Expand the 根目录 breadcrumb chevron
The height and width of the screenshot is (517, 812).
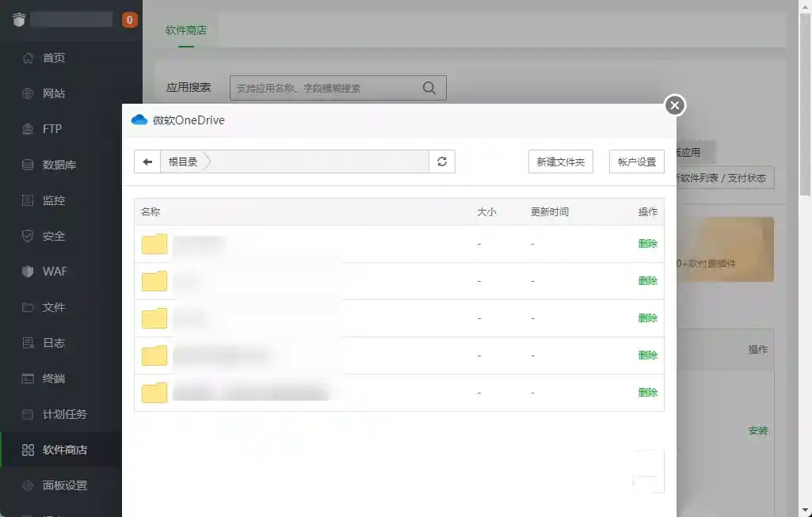point(206,162)
